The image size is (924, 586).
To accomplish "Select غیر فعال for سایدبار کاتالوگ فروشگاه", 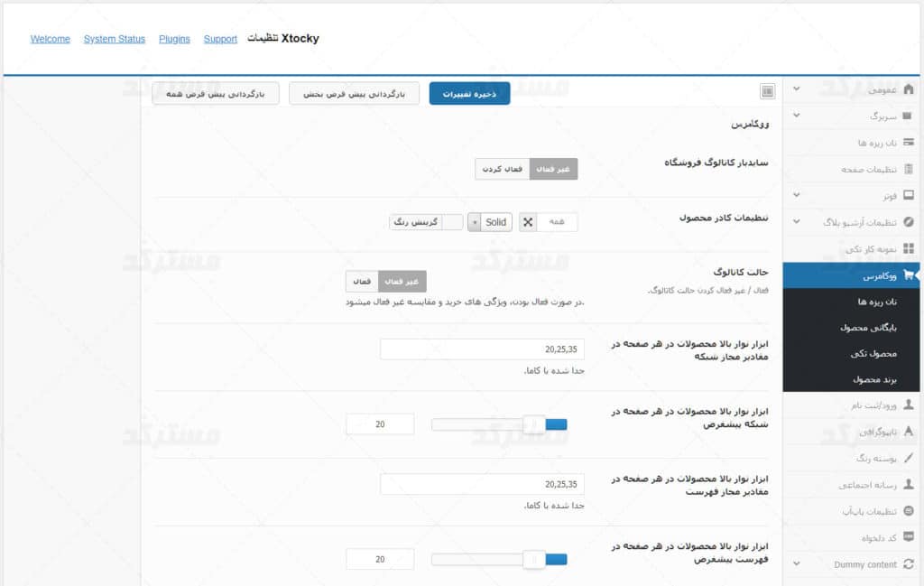I will tap(553, 169).
